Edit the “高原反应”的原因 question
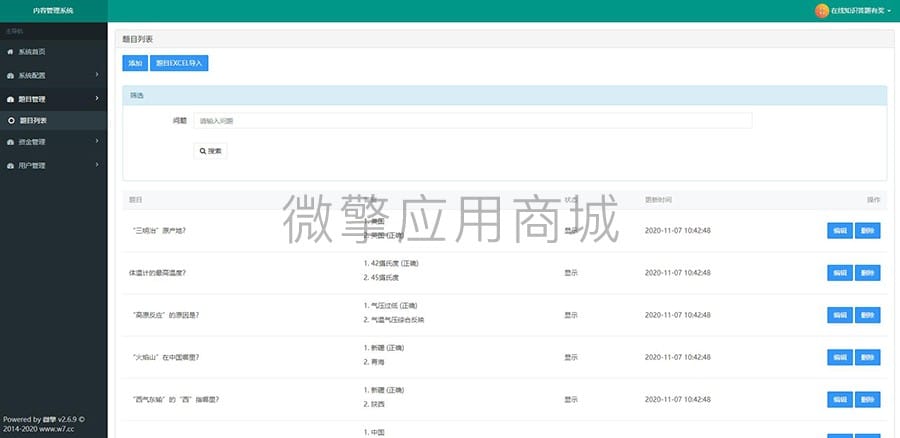 (x=840, y=315)
